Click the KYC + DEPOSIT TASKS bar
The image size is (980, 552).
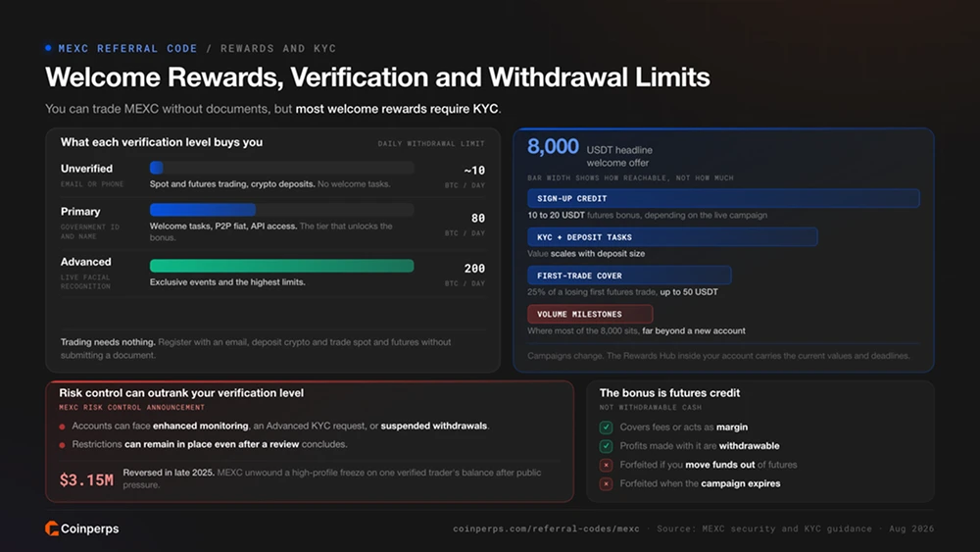[672, 237]
